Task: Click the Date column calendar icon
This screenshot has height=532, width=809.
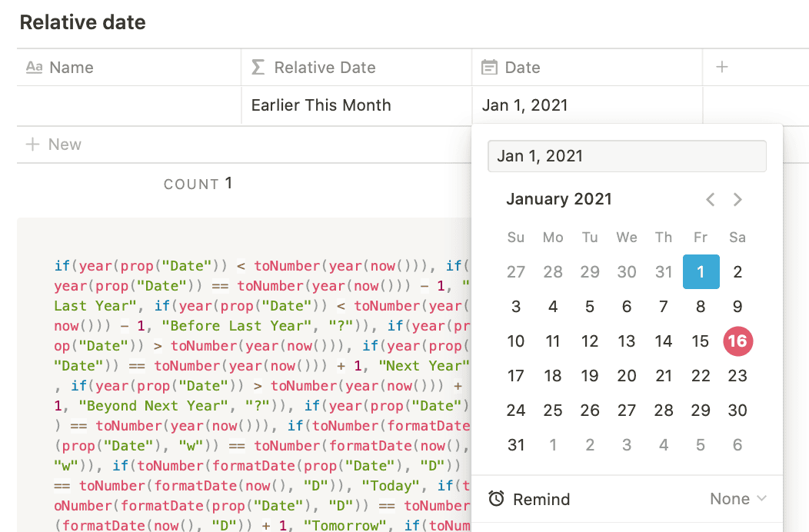Action: [x=489, y=68]
